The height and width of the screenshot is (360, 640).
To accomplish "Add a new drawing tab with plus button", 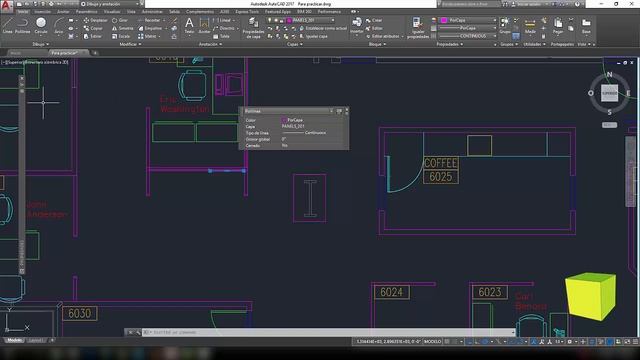I will [x=95, y=53].
